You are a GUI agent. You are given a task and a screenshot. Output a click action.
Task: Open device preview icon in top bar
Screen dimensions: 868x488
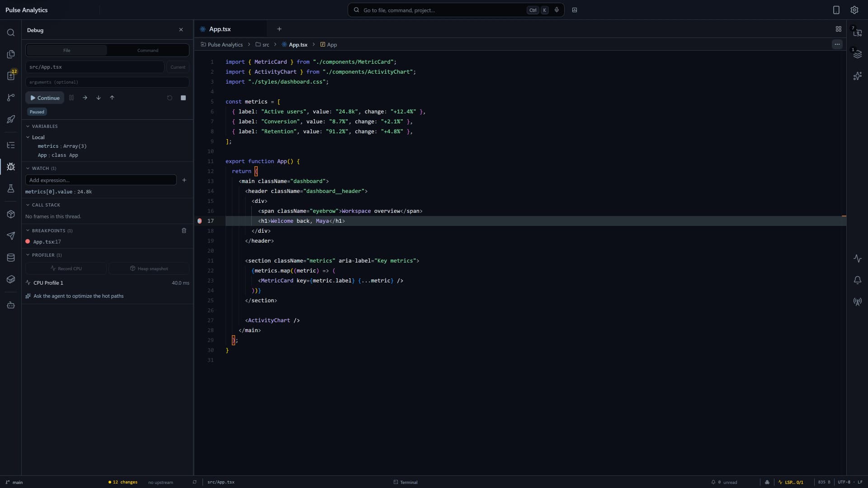point(836,10)
